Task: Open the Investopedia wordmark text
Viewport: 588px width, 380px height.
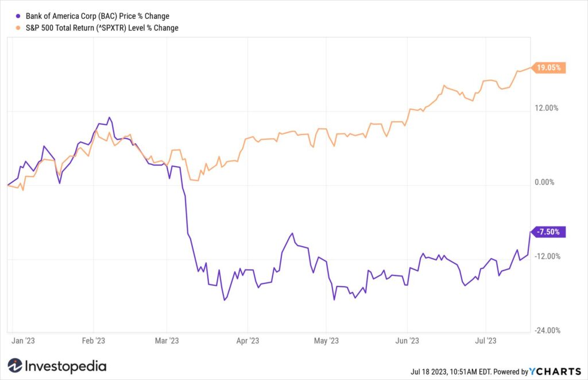Action: [65, 366]
